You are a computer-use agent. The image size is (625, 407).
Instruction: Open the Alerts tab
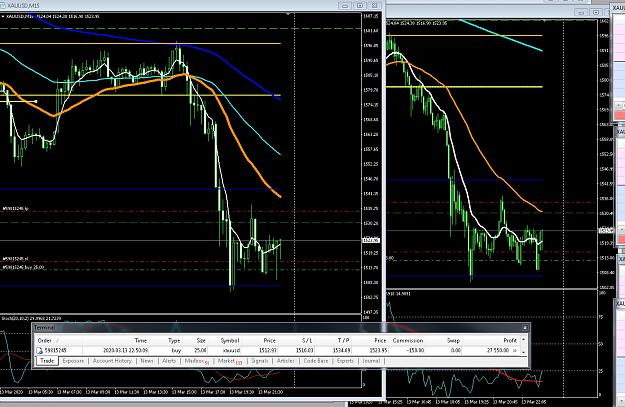(169, 361)
